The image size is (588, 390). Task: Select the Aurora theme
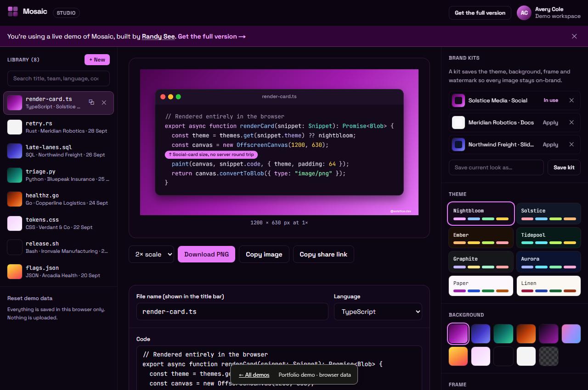(548, 262)
